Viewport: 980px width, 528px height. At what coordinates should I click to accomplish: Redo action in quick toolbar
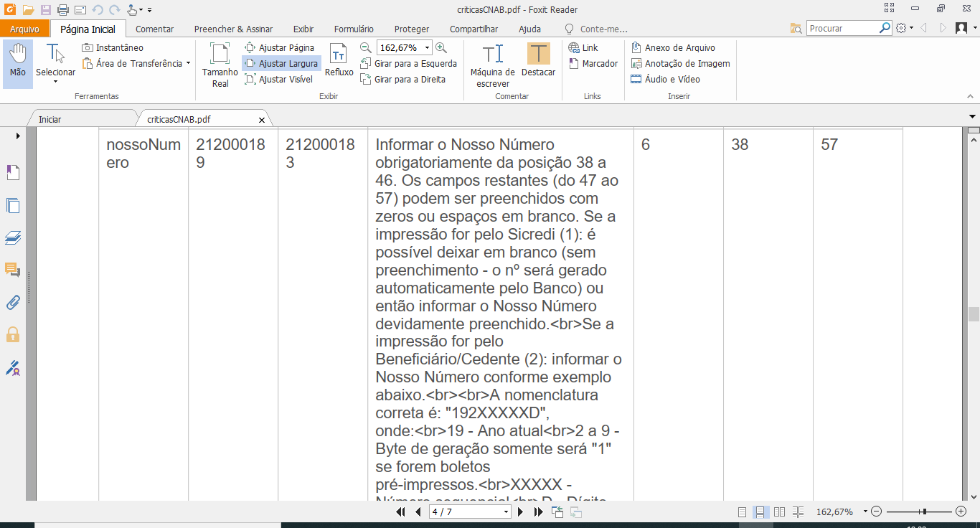coord(115,10)
